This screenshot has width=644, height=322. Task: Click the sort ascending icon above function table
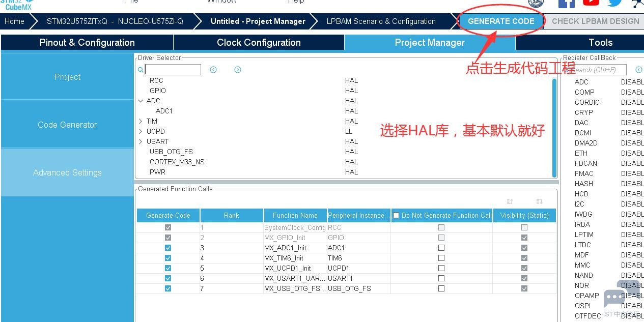(x=510, y=201)
